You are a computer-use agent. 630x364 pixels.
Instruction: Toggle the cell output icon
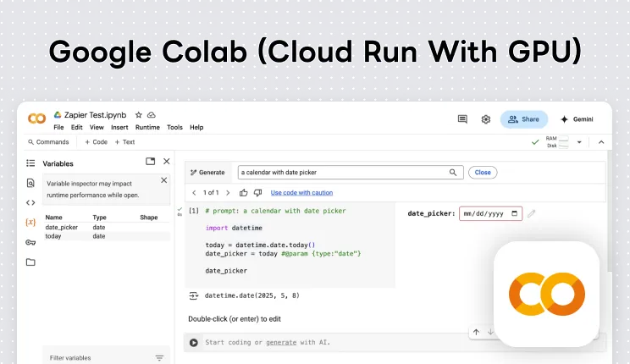194,295
